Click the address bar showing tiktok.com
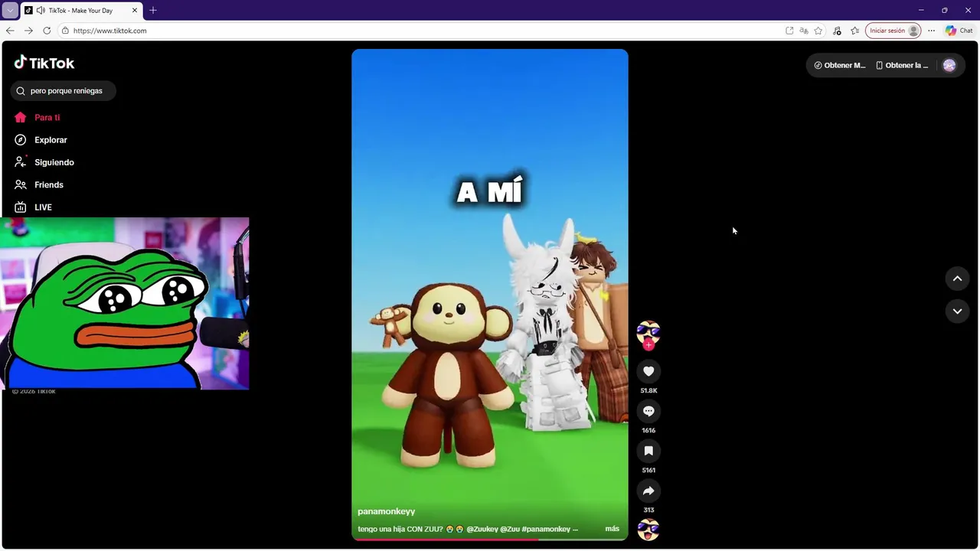The width and height of the screenshot is (980, 551). click(421, 31)
